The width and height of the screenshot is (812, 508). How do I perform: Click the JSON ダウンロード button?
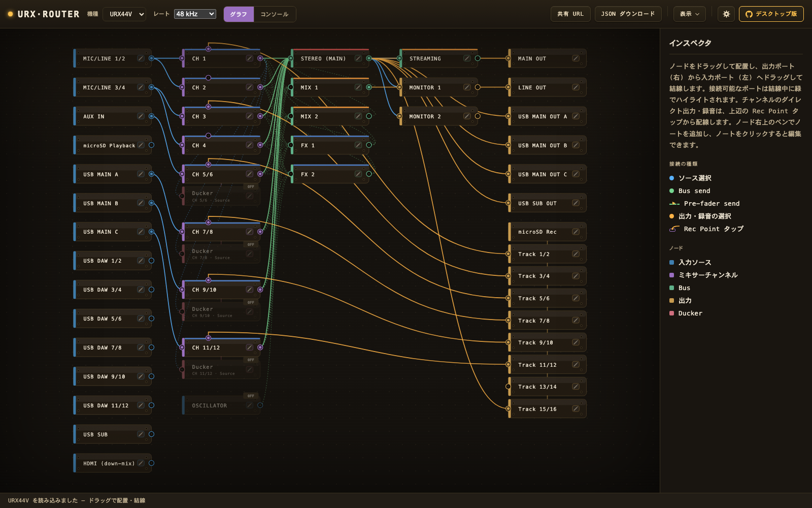(628, 14)
